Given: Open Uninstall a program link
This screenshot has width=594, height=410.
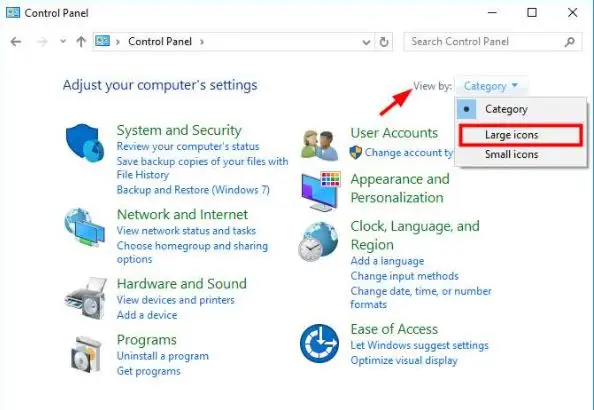Looking at the screenshot, I should (163, 356).
